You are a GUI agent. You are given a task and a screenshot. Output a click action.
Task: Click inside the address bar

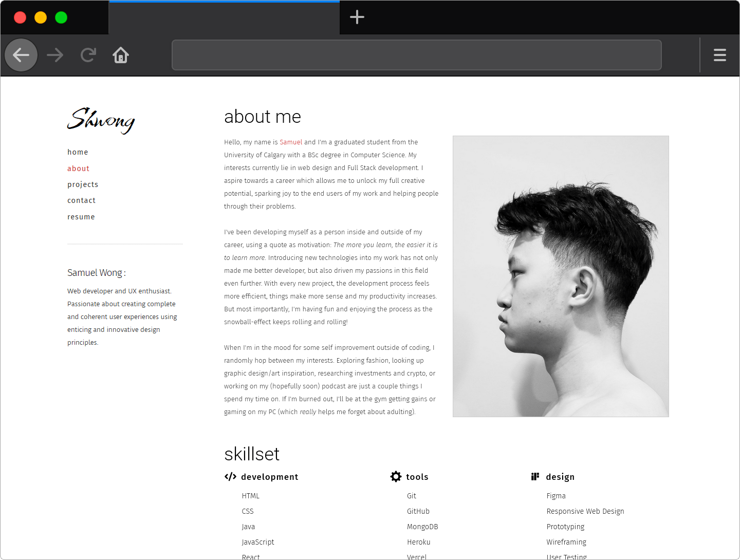tap(416, 55)
